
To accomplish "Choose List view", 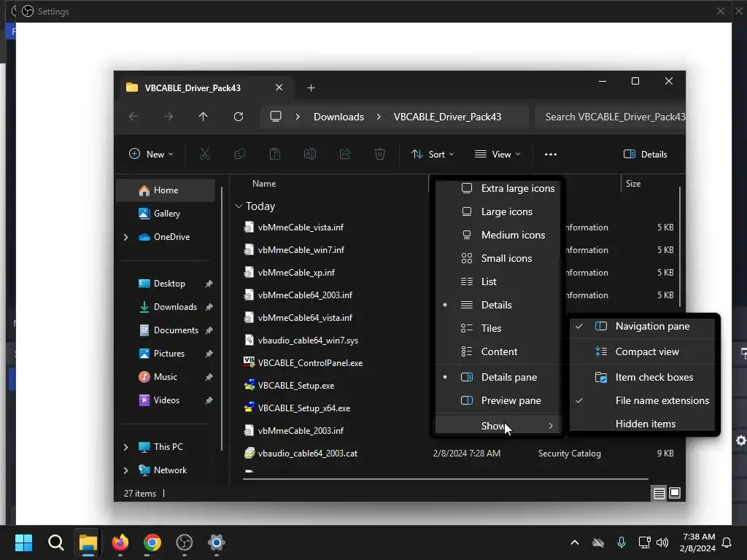I will (x=498, y=281).
